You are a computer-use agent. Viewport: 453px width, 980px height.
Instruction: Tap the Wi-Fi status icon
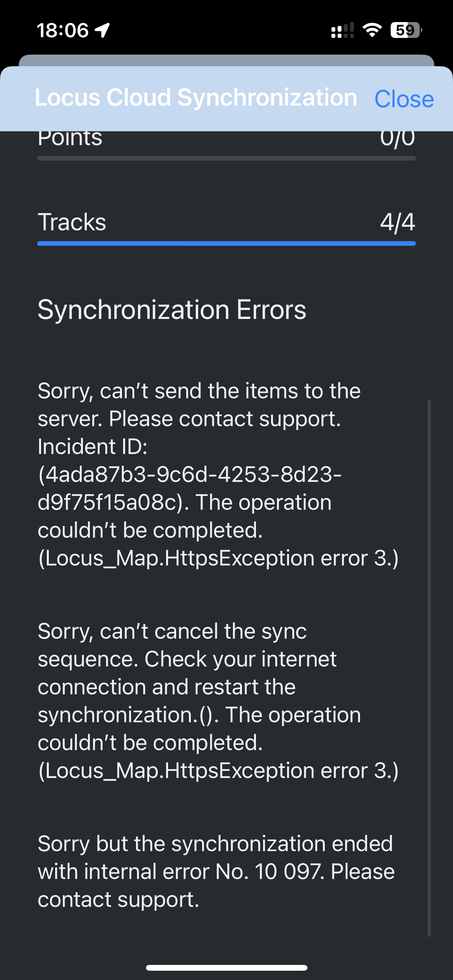point(372,30)
